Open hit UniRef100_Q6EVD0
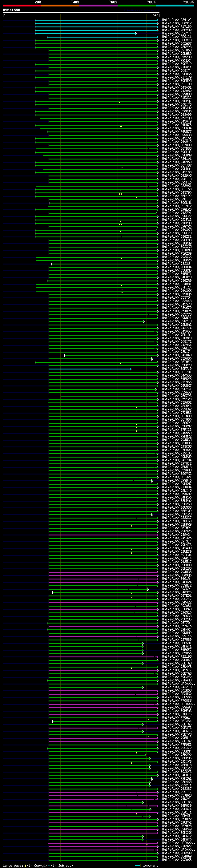Viewport: 197px width, 868px height. [x=177, y=30]
